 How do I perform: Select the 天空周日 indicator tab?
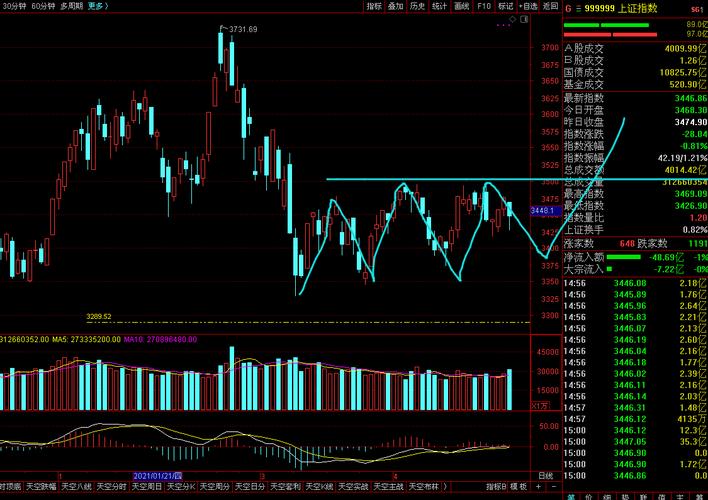(x=149, y=487)
